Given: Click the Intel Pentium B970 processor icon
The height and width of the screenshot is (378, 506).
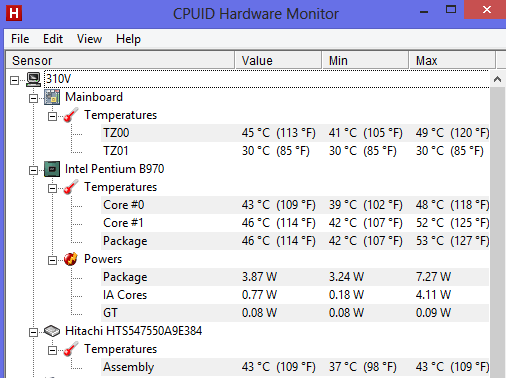Looking at the screenshot, I should point(52,169).
